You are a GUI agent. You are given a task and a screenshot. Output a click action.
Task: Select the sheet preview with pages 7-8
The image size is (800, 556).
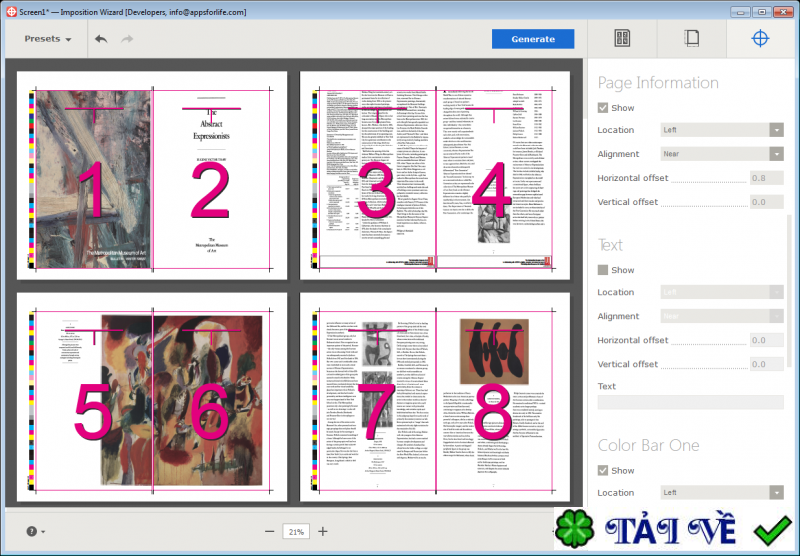click(435, 397)
